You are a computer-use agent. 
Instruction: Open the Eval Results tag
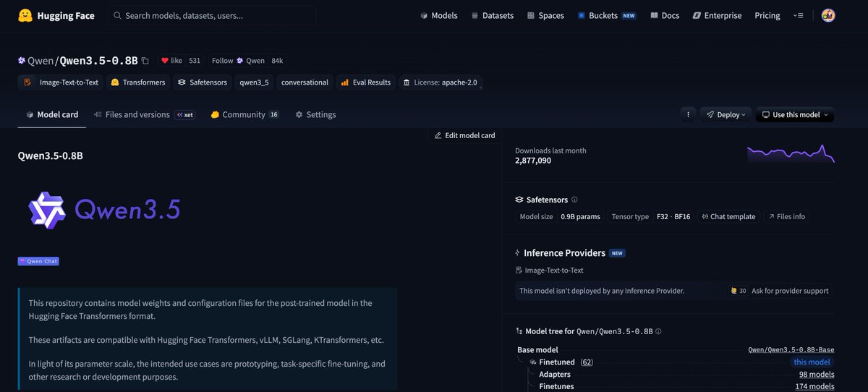pyautogui.click(x=365, y=82)
